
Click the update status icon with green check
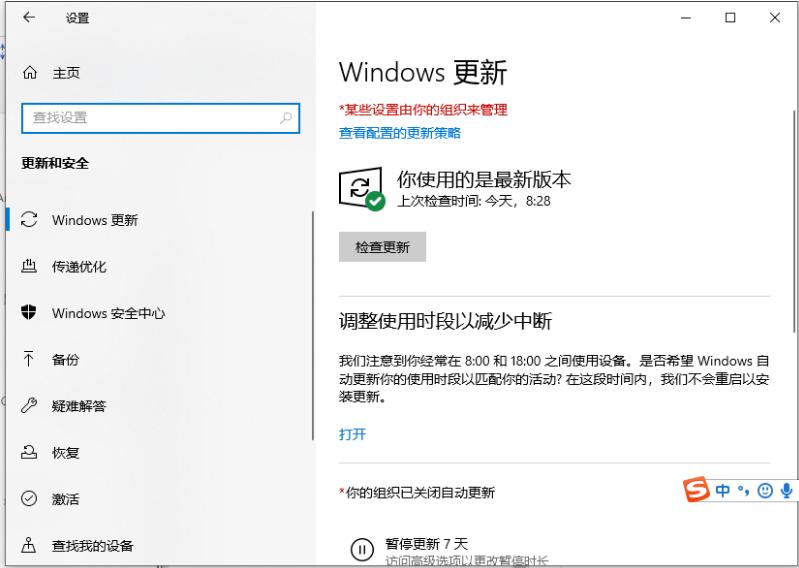[361, 188]
